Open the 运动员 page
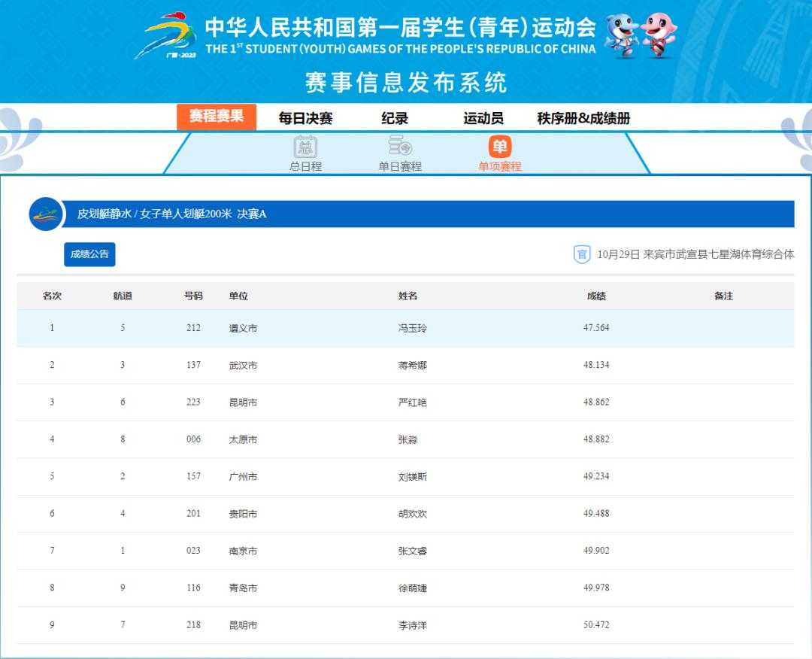This screenshot has width=812, height=659. click(x=483, y=118)
